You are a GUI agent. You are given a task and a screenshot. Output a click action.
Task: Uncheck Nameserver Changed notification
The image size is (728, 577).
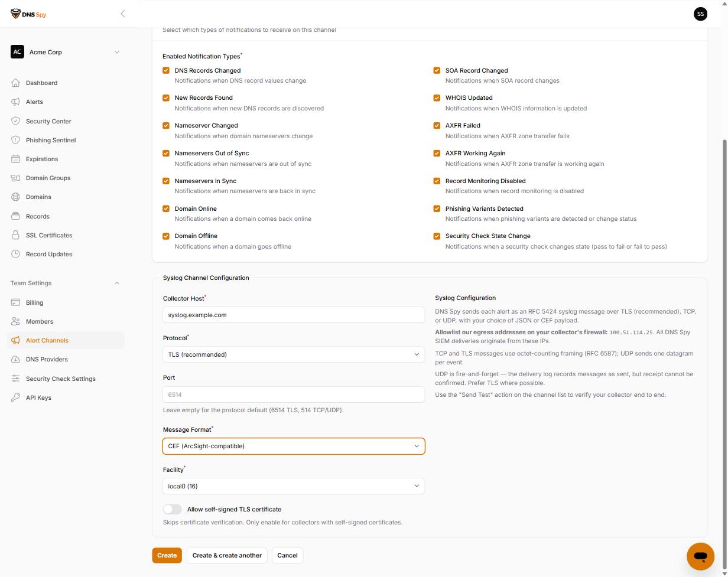(x=166, y=125)
